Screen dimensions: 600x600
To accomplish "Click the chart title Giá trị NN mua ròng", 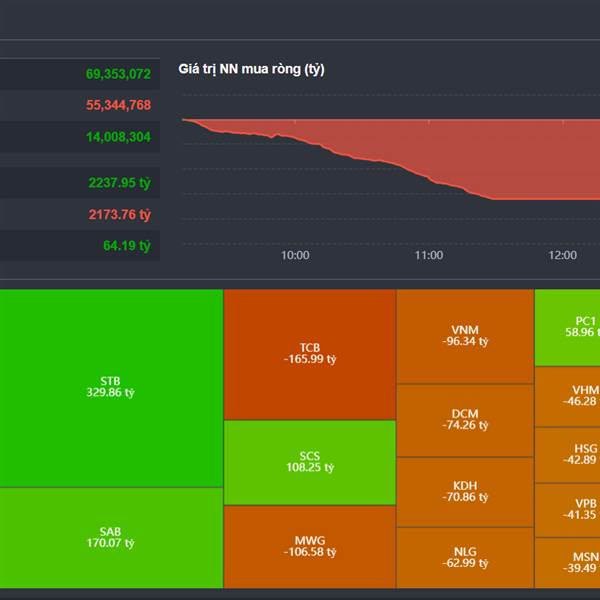I will click(251, 69).
